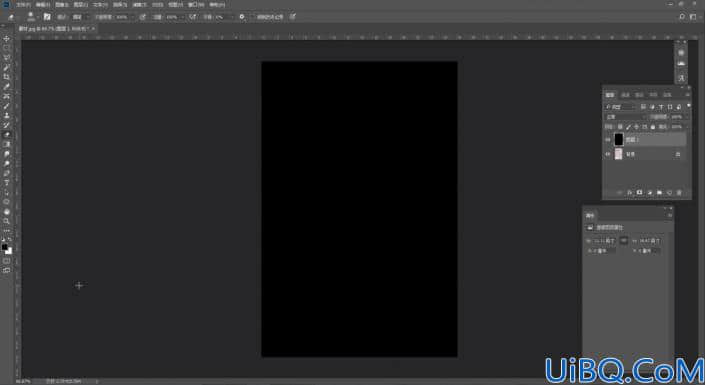Switch to the Channels tab in Layers panel
Viewport: 705px width, 385px height.
(x=625, y=95)
